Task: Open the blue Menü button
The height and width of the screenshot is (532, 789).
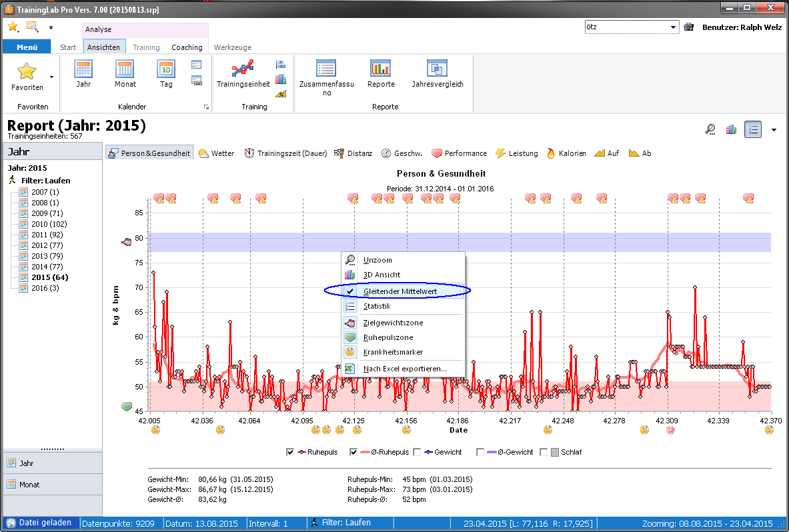Action: (x=27, y=47)
